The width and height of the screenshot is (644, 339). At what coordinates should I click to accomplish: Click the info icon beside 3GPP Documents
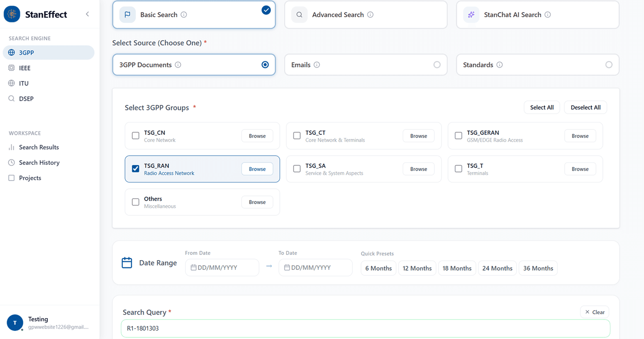point(178,65)
